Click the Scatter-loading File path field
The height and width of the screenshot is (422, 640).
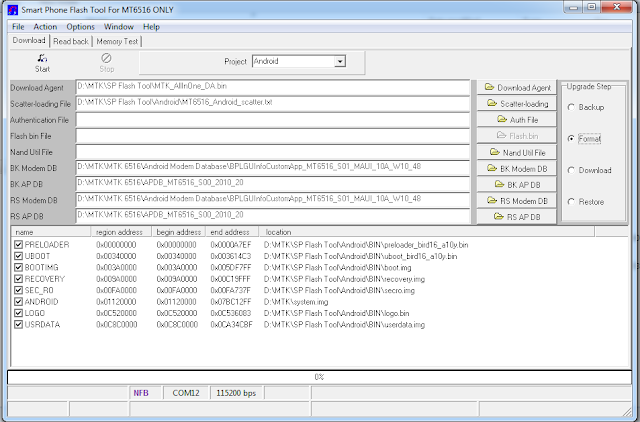tap(273, 104)
